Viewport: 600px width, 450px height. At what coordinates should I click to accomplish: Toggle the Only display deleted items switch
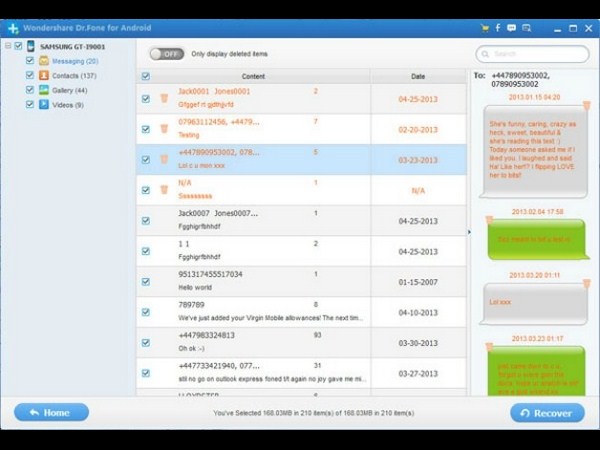coord(165,53)
